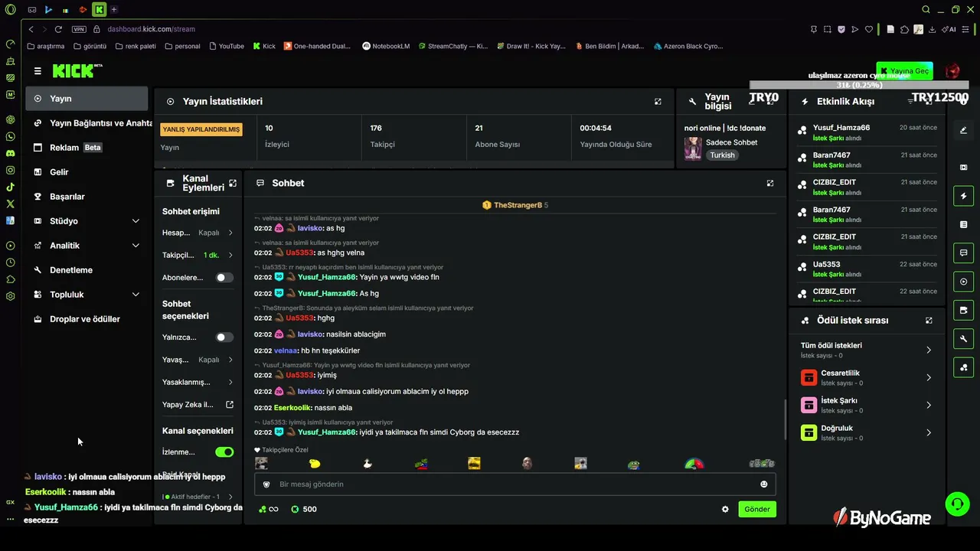The height and width of the screenshot is (551, 980).
Task: Click the Turkish language tag
Action: click(722, 155)
